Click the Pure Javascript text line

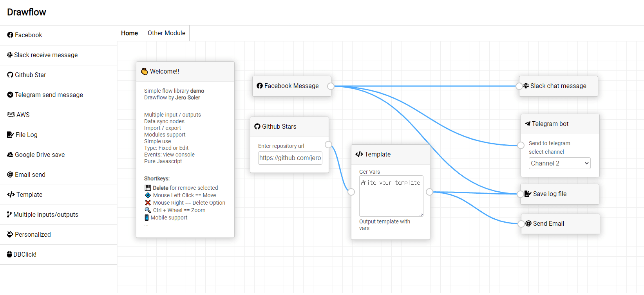(x=163, y=161)
